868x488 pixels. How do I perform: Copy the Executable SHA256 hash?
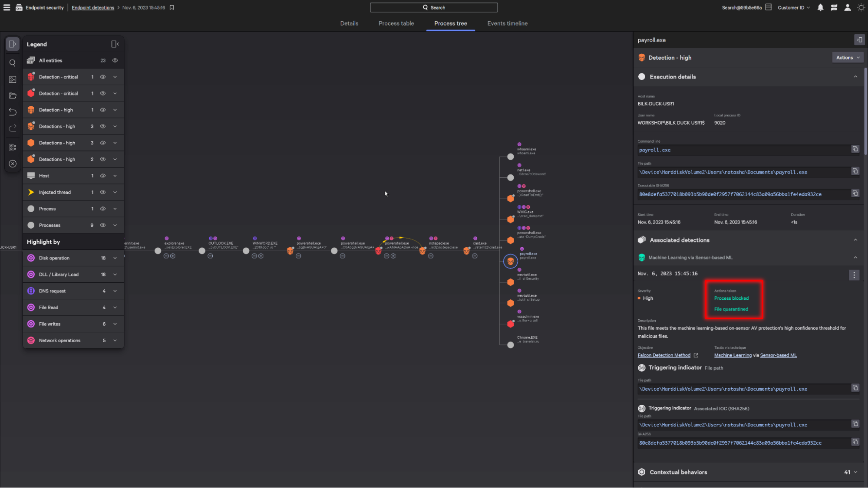[x=855, y=193]
